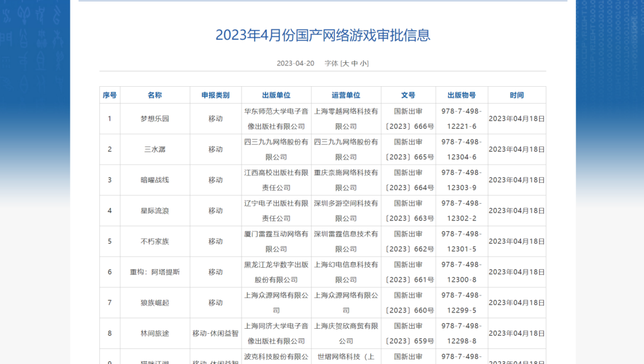Click approval number 国新出审〔2023〕663号
The height and width of the screenshot is (364, 644).
[x=408, y=211]
